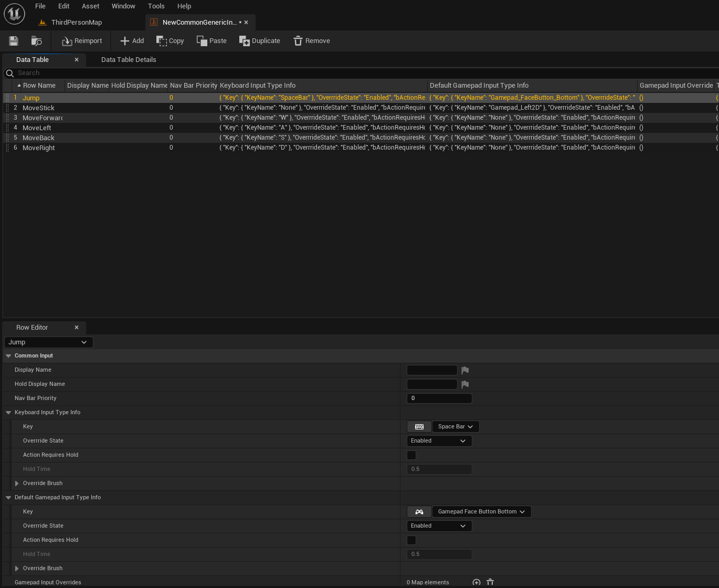This screenshot has height=588, width=719.
Task: Open the Asset menu
Action: pyautogui.click(x=90, y=6)
